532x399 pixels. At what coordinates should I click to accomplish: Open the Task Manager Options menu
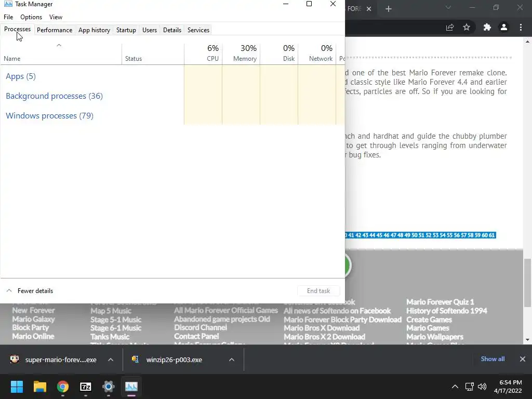[x=31, y=17]
